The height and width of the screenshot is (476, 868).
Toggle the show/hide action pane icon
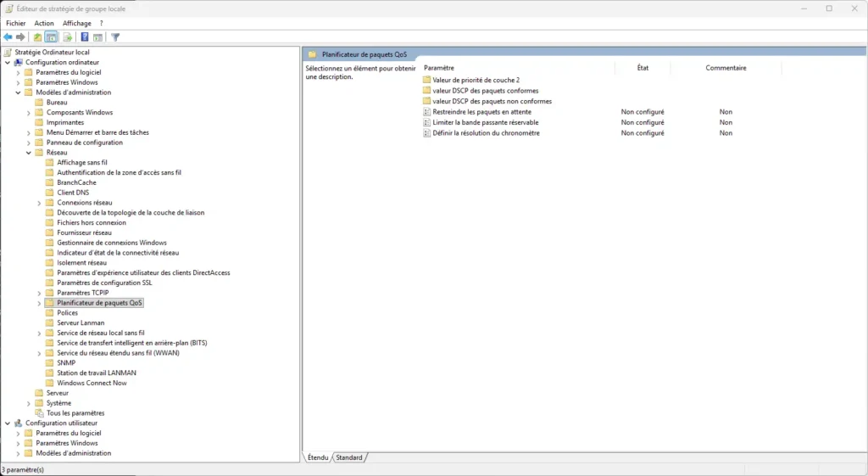[x=97, y=37]
